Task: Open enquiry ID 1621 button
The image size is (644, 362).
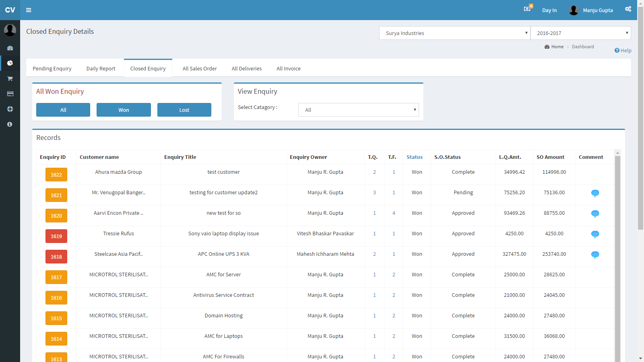Action: click(56, 195)
